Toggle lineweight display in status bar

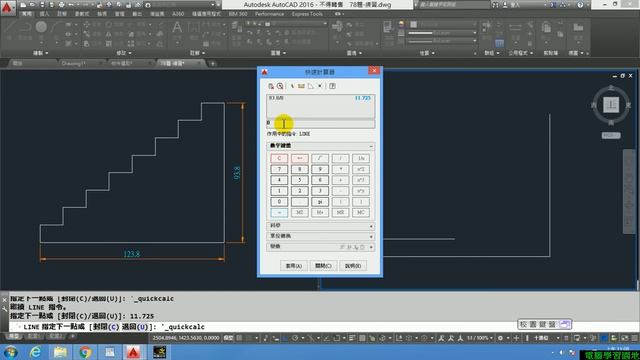(x=352, y=338)
